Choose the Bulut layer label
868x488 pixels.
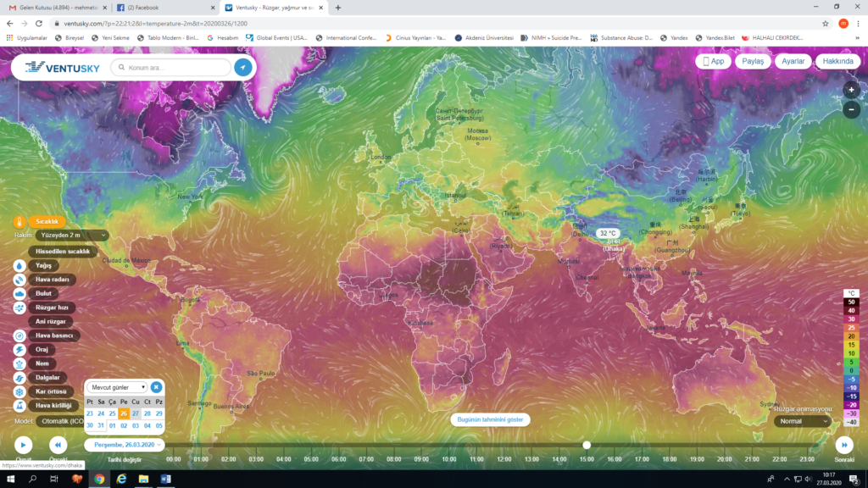click(x=43, y=294)
